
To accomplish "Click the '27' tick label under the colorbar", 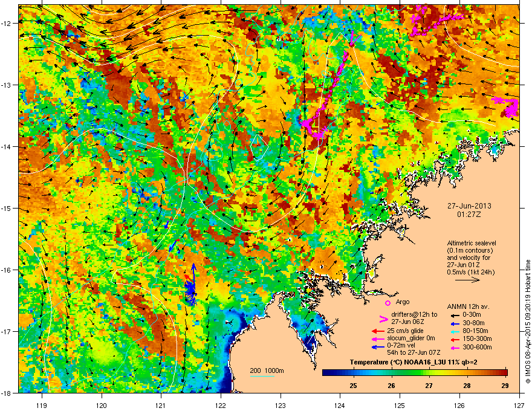I will 429,386.
